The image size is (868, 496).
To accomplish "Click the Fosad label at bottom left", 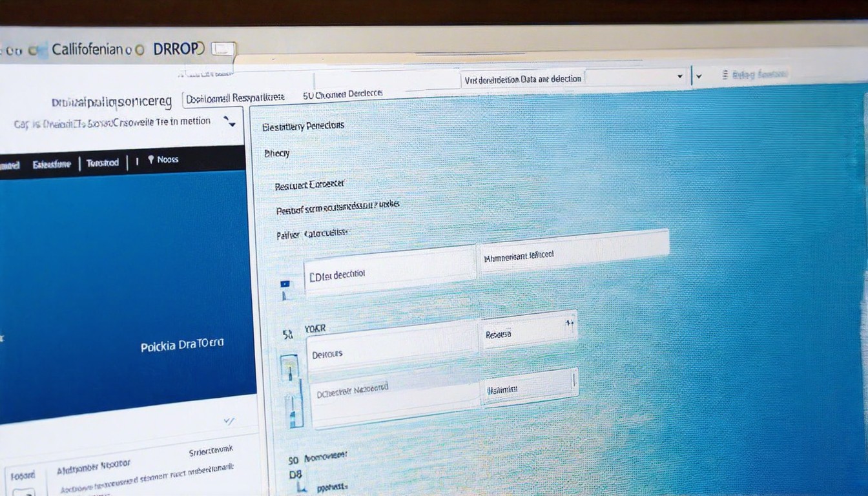I will coord(23,475).
